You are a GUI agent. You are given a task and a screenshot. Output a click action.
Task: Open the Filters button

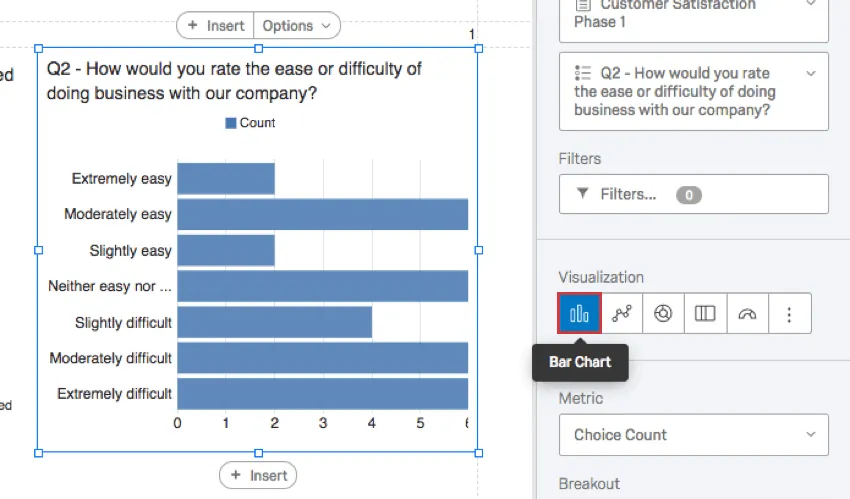[x=693, y=194]
